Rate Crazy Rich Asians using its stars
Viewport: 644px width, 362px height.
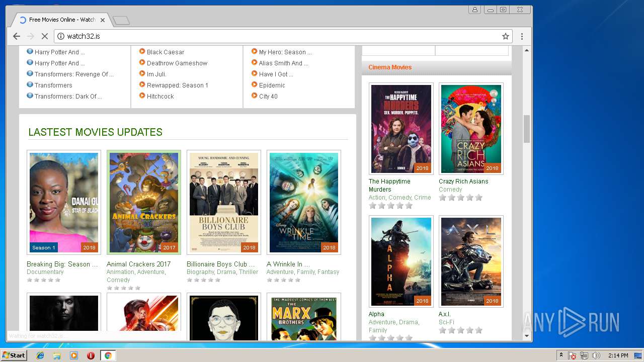tap(460, 198)
